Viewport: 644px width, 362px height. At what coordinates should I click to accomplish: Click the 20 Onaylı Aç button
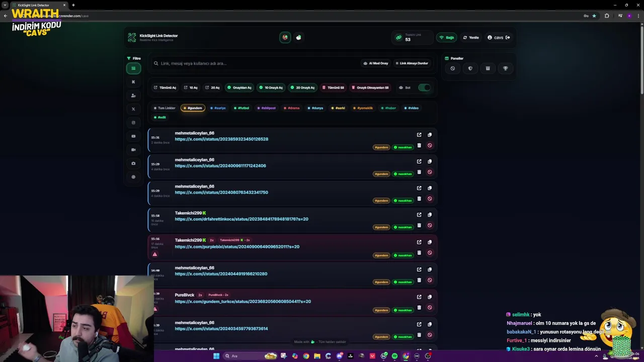[x=302, y=87]
